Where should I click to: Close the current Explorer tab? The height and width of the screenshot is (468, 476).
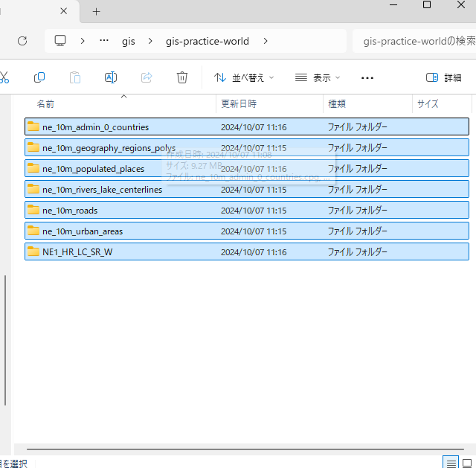point(64,11)
